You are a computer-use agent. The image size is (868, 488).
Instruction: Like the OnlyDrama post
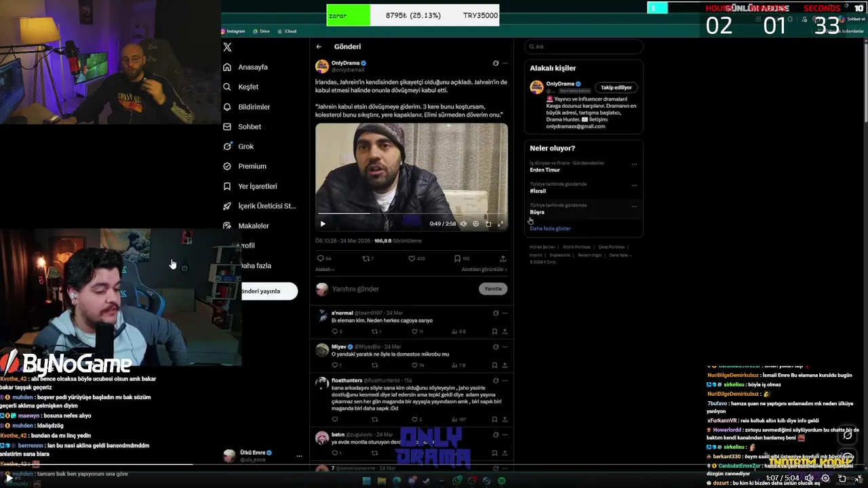pyautogui.click(x=416, y=258)
